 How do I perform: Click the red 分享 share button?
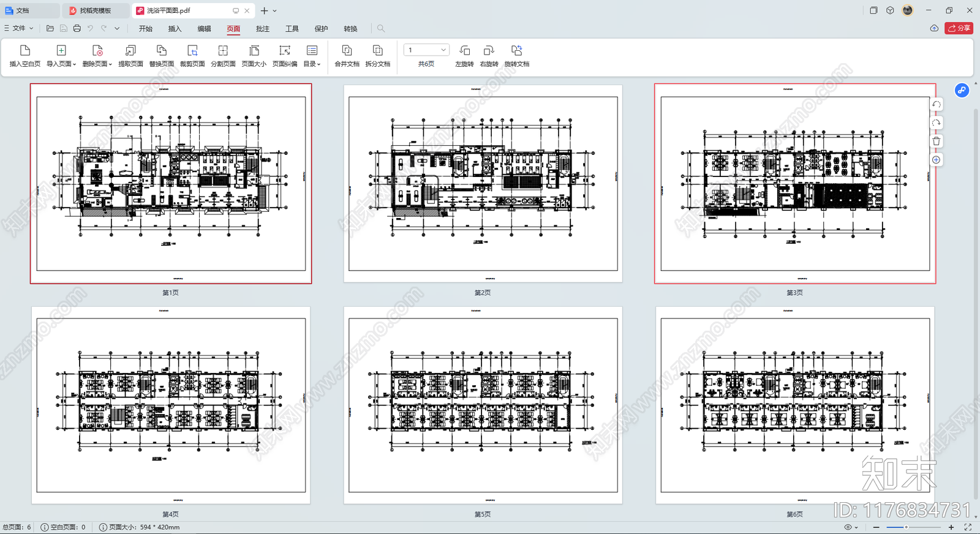coord(959,28)
